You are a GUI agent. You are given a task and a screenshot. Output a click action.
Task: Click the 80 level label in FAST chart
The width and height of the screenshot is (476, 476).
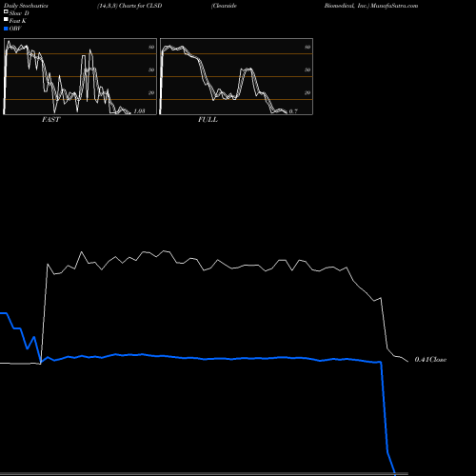click(x=151, y=47)
